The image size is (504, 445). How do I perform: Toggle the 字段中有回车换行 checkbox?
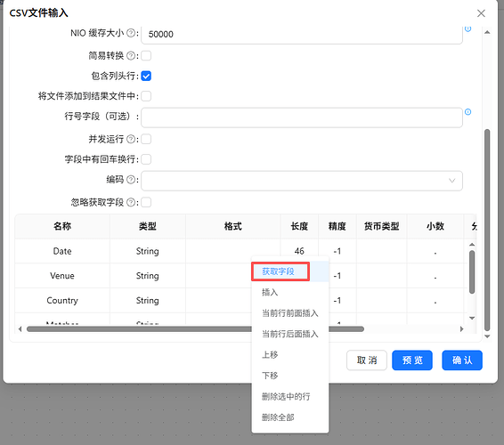[146, 159]
